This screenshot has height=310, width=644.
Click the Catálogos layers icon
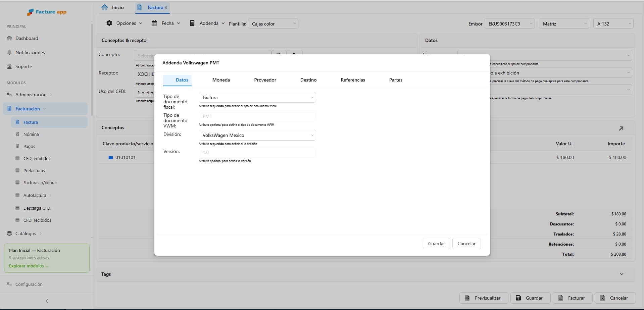(x=9, y=234)
